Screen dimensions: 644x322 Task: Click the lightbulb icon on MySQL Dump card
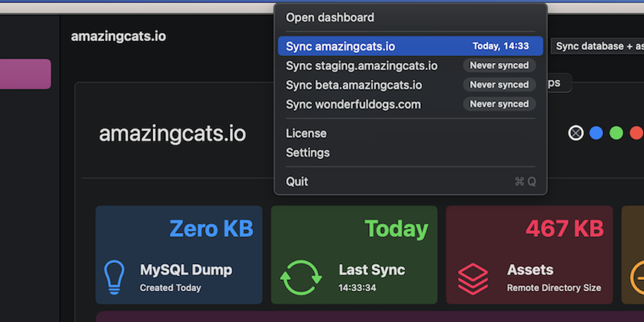pyautogui.click(x=114, y=277)
